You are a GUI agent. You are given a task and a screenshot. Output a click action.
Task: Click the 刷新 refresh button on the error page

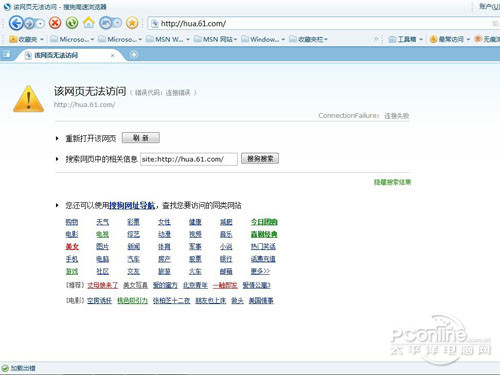tap(141, 138)
